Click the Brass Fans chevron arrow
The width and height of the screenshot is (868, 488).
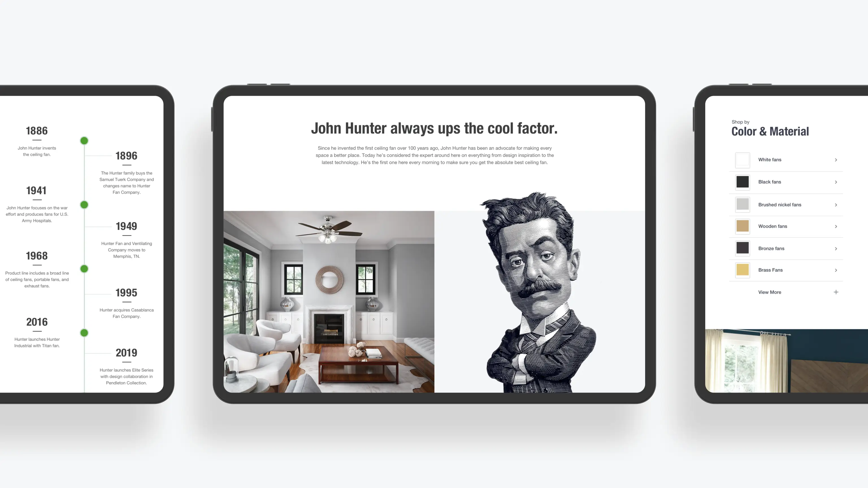pyautogui.click(x=836, y=270)
